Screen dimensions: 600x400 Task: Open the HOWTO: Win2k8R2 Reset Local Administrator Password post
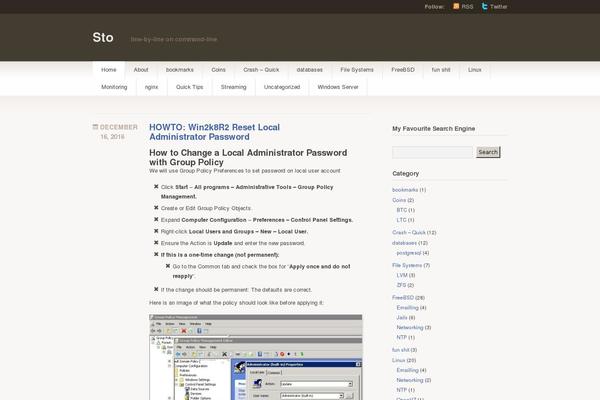[214, 132]
